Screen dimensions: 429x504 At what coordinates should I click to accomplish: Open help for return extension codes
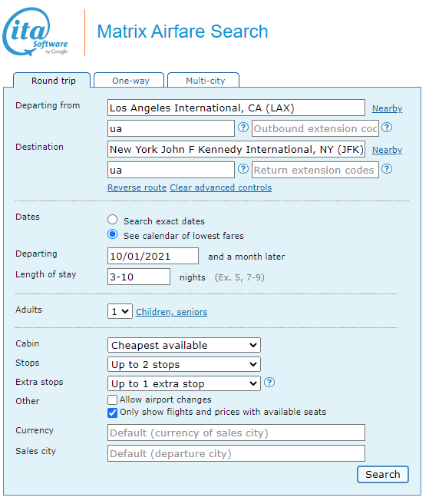click(387, 169)
